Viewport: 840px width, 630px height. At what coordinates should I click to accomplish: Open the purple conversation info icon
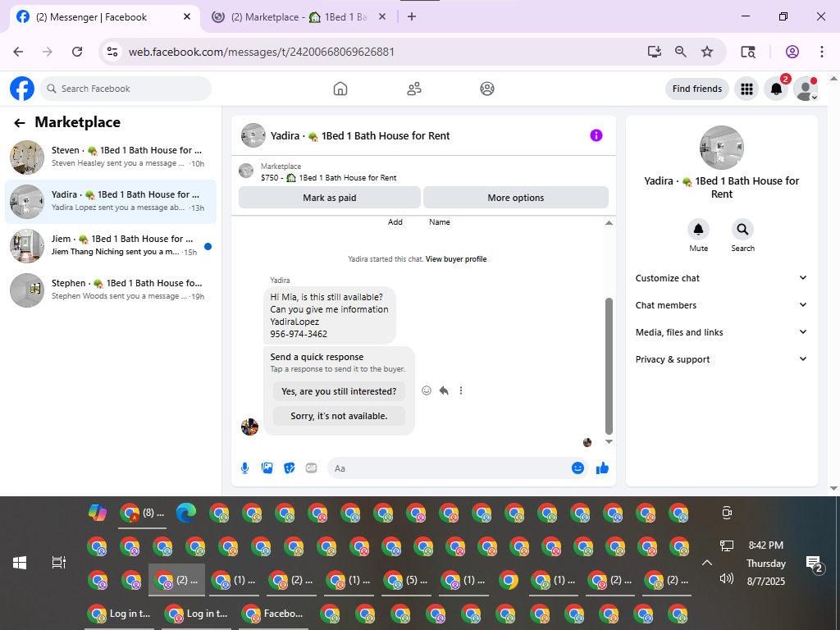click(x=596, y=135)
